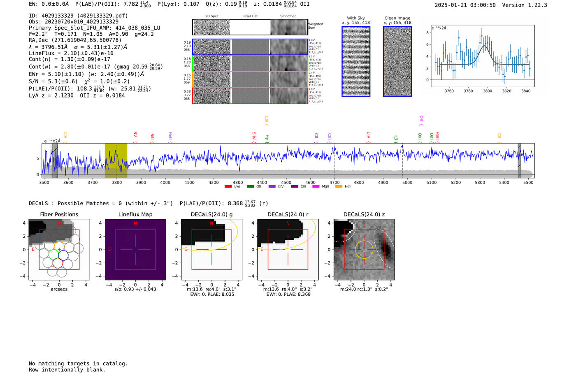Select the orange-bordered fiber spectrum row

pyautogui.click(x=250, y=79)
